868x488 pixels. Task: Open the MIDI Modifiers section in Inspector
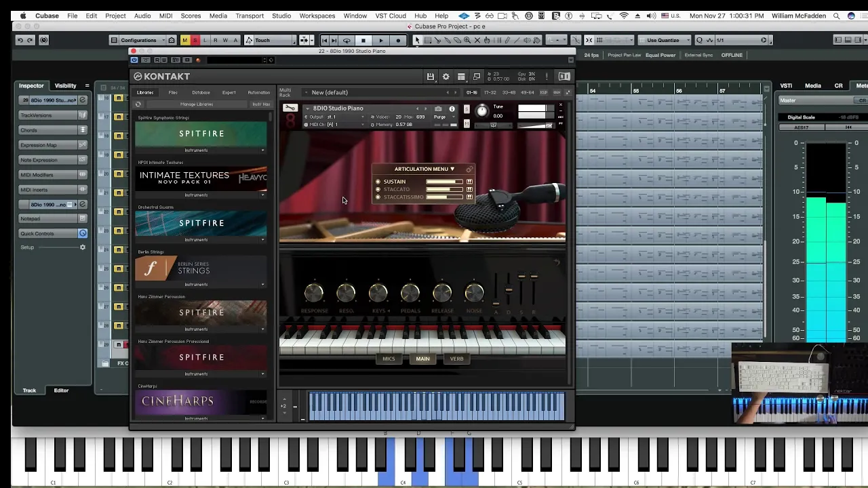coord(54,175)
